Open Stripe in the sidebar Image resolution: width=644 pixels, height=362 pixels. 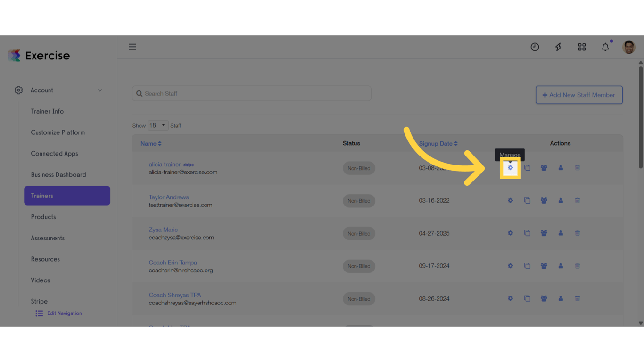pyautogui.click(x=39, y=301)
